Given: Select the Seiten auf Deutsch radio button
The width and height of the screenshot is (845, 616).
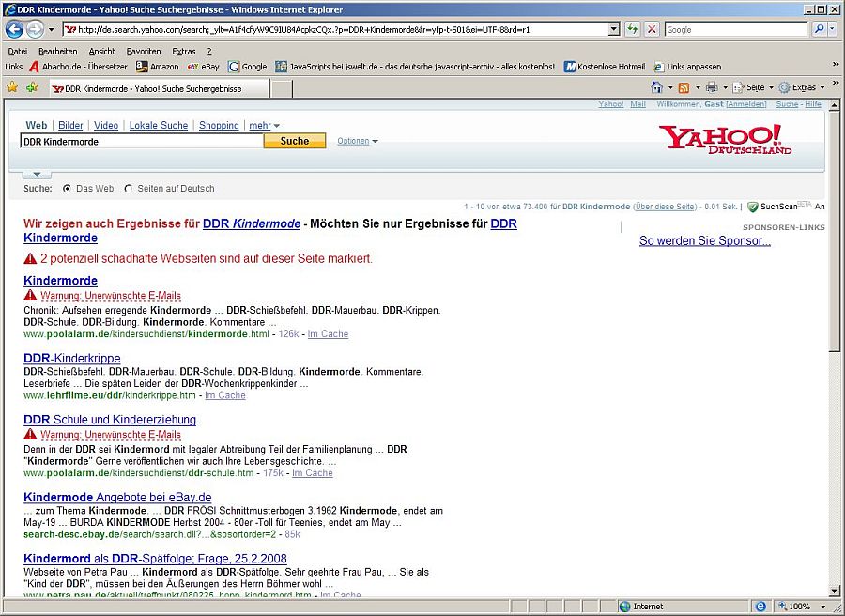Looking at the screenshot, I should 129,189.
